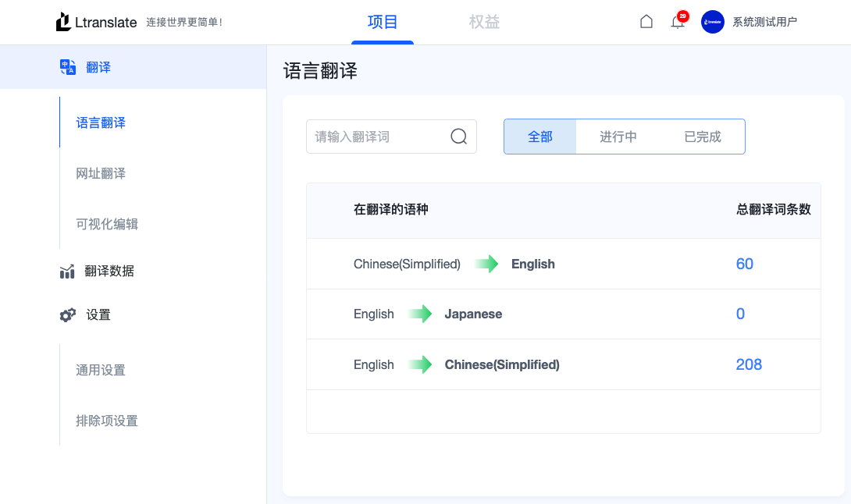This screenshot has width=851, height=504.
Task: Click the 翻译数据 chart icon
Action: (67, 271)
